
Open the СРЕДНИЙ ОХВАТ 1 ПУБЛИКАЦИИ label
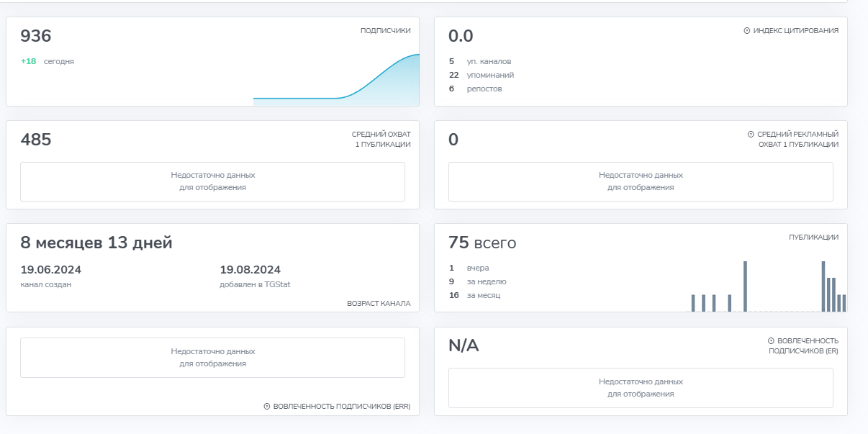tap(381, 139)
